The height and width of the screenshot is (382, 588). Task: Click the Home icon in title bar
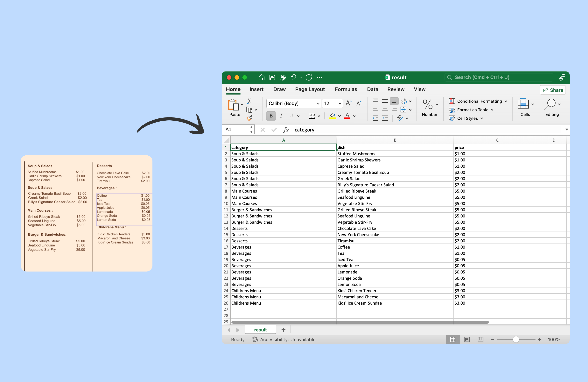(261, 77)
